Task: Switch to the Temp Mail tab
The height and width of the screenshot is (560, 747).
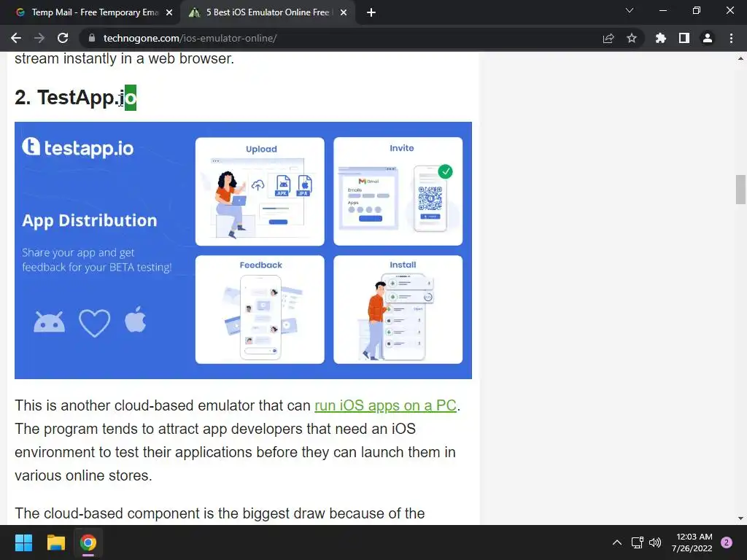Action: tap(90, 12)
